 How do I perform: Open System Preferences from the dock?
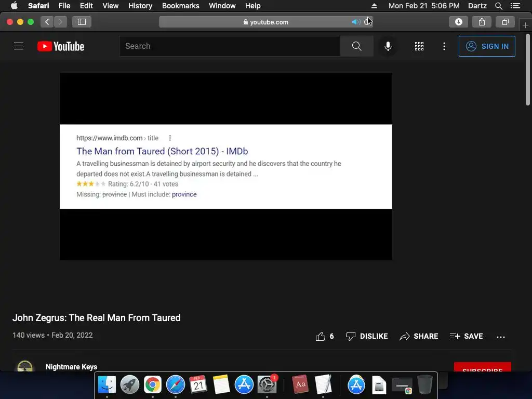[x=267, y=384]
